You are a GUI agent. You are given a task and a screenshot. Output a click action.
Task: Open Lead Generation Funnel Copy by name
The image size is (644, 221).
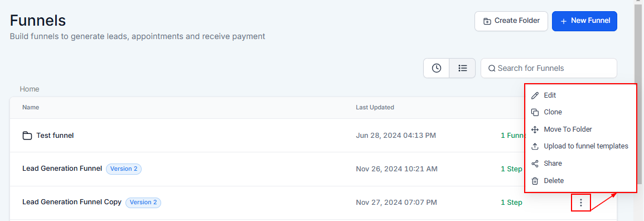(x=72, y=202)
